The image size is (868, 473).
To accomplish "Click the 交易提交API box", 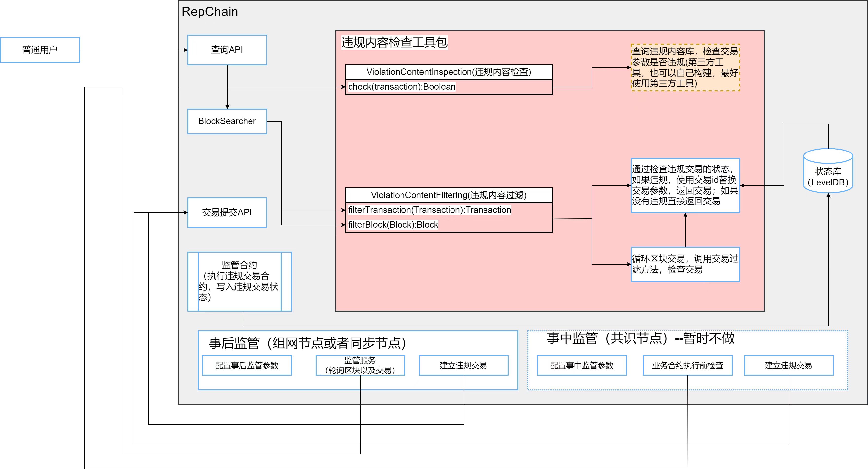I will (227, 212).
